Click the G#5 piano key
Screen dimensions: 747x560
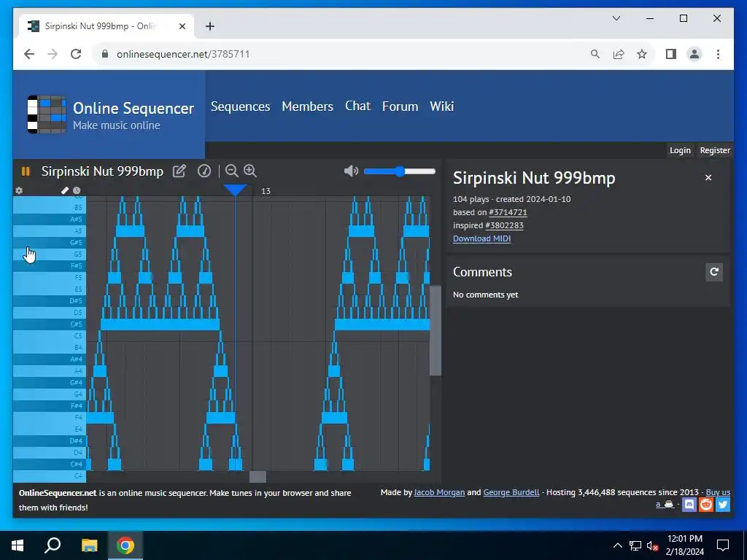click(49, 242)
